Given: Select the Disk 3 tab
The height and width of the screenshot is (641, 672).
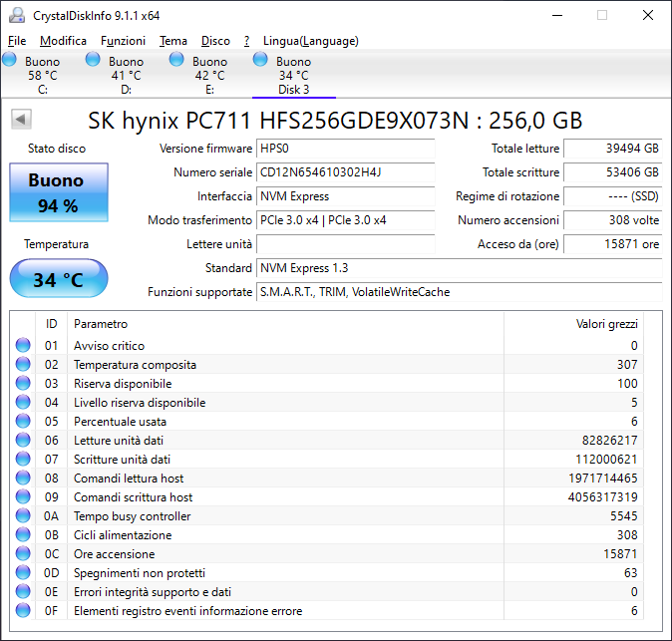Looking at the screenshot, I should point(293,75).
